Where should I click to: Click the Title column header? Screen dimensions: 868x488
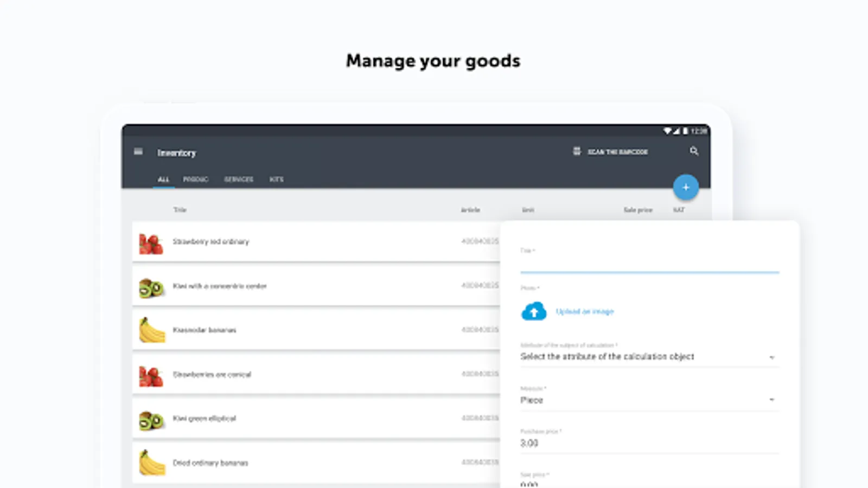pyautogui.click(x=180, y=210)
